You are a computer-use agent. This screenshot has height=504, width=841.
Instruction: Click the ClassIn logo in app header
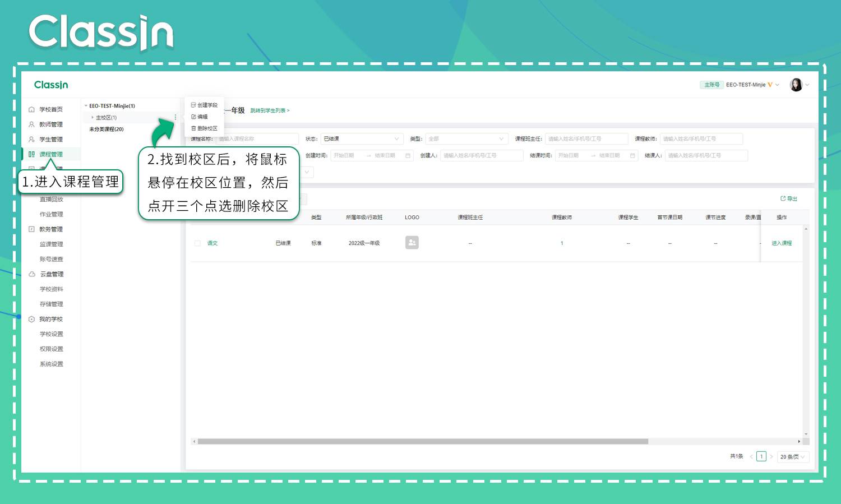coord(51,85)
